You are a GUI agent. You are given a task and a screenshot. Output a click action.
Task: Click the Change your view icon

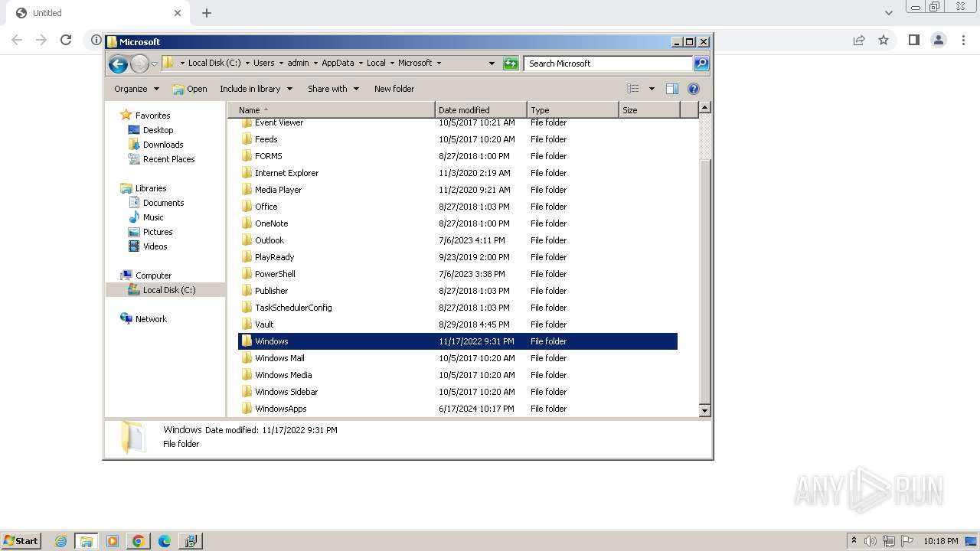pyautogui.click(x=633, y=89)
